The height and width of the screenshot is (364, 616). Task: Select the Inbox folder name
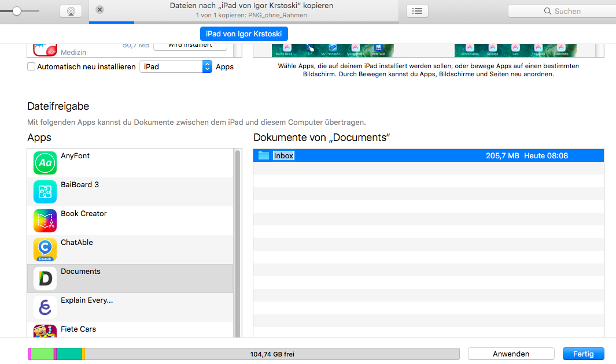coord(283,156)
